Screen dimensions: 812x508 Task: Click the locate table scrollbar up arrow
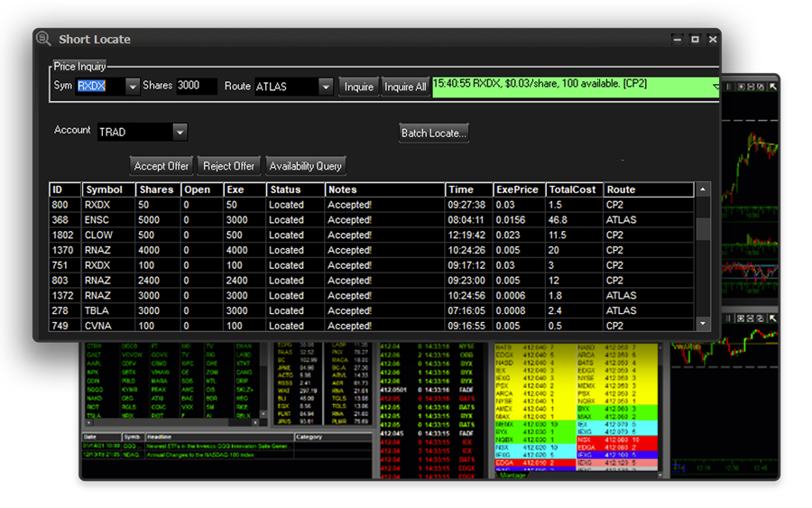703,189
